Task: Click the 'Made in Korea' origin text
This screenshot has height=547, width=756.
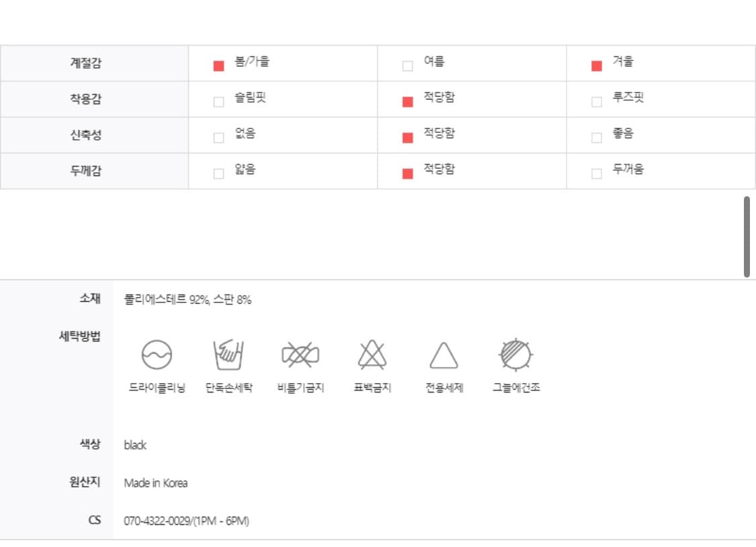Action: [156, 483]
